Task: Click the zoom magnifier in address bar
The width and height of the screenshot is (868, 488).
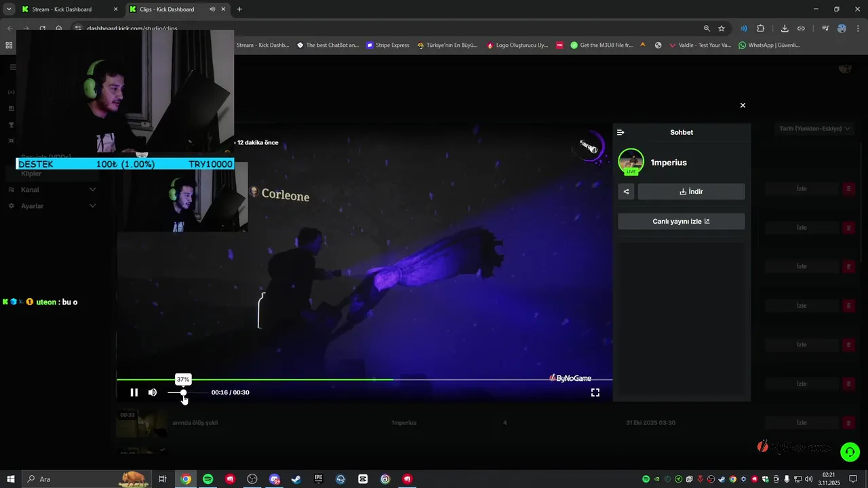Action: click(707, 28)
